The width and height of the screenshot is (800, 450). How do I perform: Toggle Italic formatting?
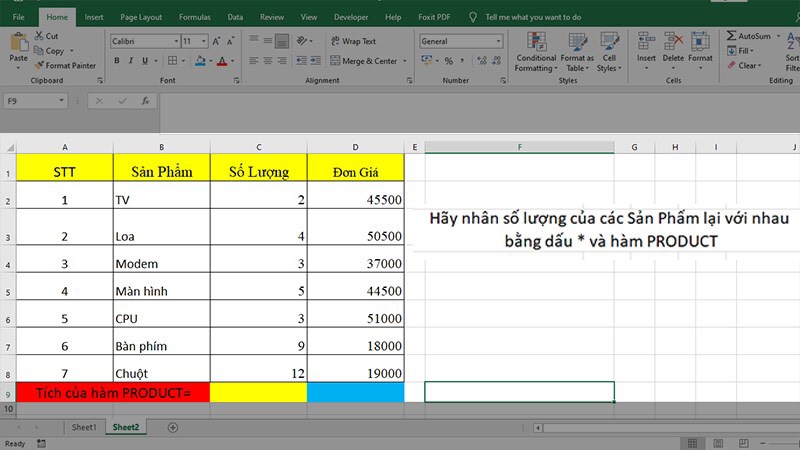tap(131, 61)
